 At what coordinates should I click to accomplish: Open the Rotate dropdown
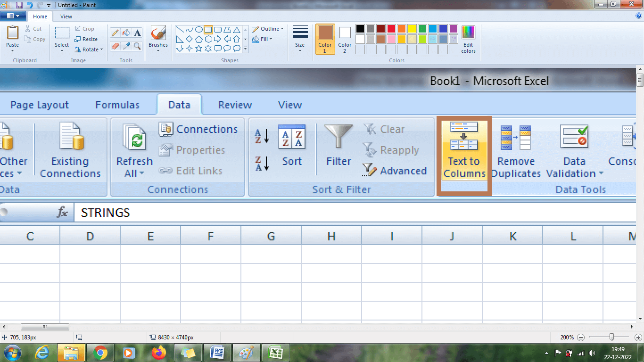[x=89, y=49]
